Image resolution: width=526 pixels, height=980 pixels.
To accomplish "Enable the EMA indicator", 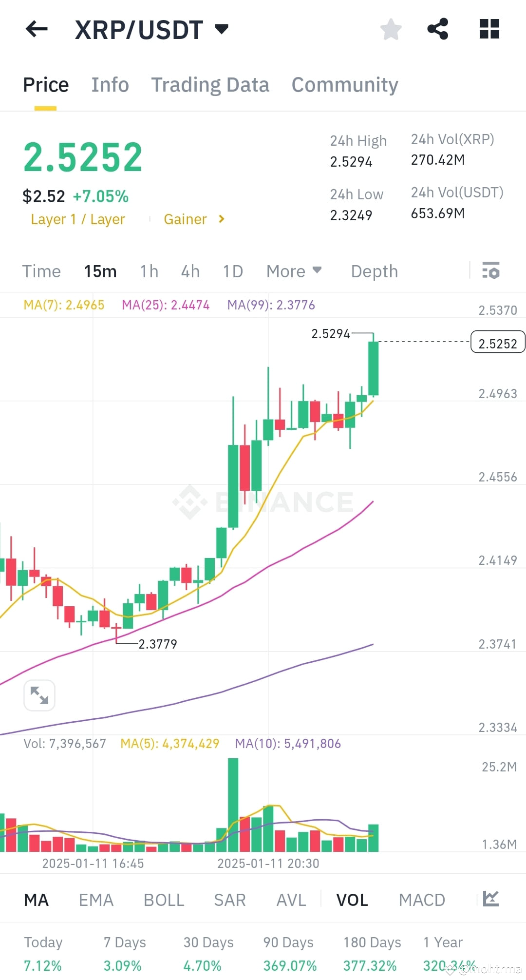I will 96,900.
